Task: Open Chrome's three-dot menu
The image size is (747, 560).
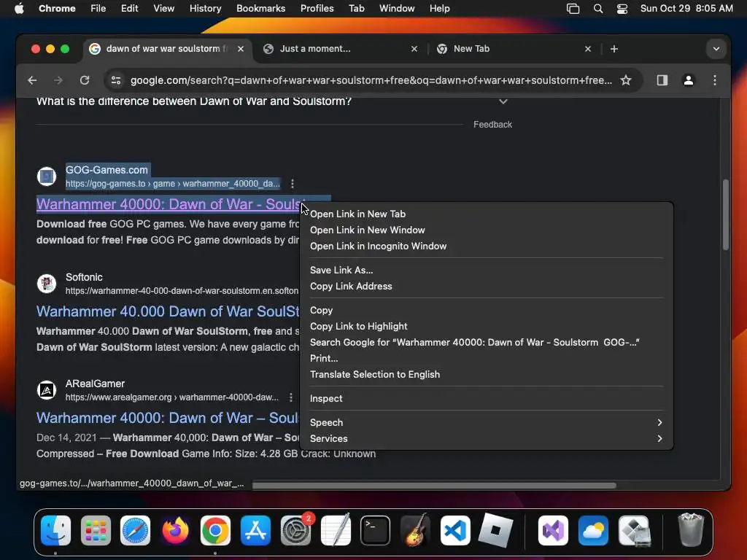Action: click(x=715, y=80)
